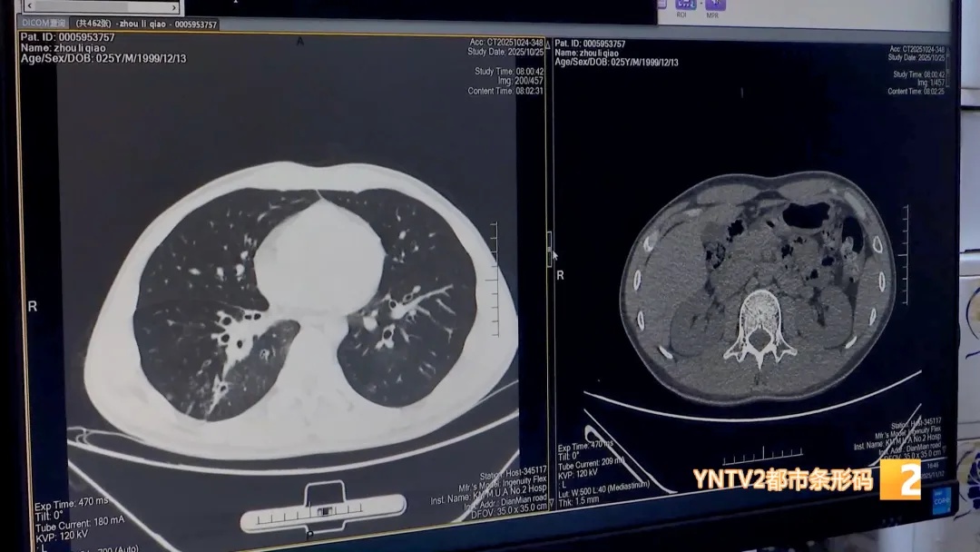Activate the ROI measurement tool
Screen dimensions: 980x552
click(683, 8)
